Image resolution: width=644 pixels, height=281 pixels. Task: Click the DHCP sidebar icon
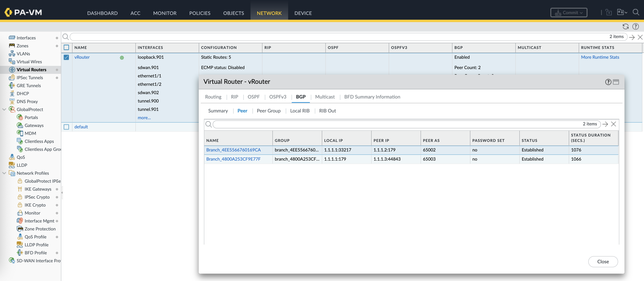[x=12, y=93]
